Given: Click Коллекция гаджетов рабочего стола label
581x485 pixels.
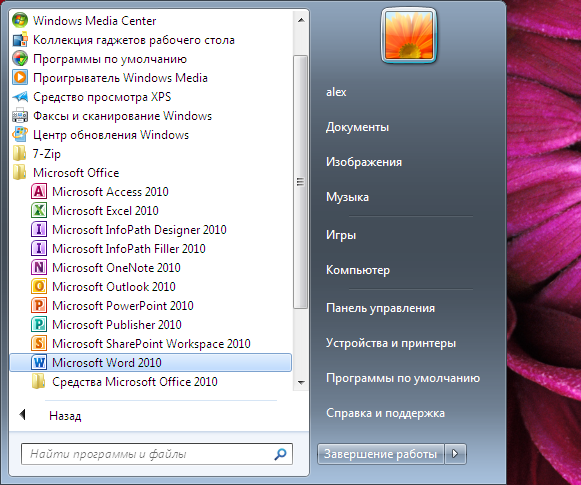Looking at the screenshot, I should pyautogui.click(x=134, y=40).
